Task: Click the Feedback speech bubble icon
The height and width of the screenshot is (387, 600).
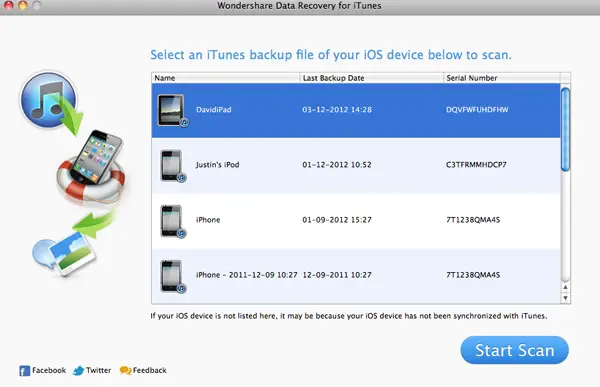Action: click(x=125, y=371)
